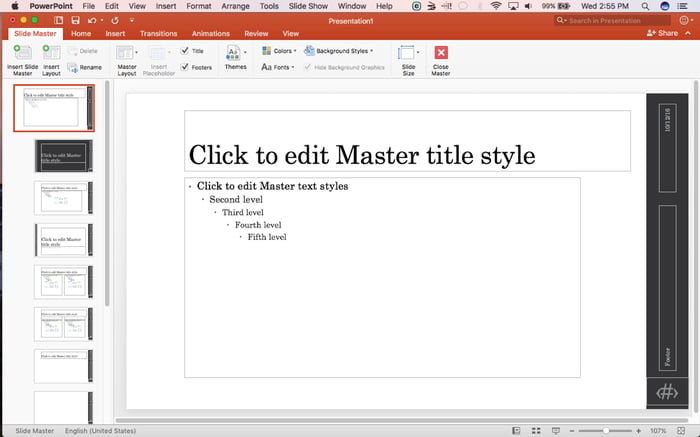Open Spotlight search in the menu bar
The image size is (700, 437).
coord(645,6)
